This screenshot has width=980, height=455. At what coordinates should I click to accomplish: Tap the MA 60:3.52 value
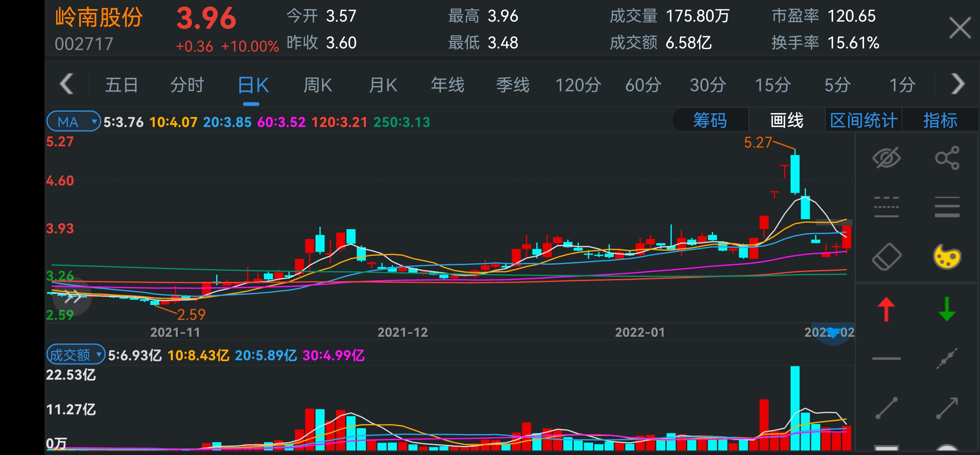tap(281, 122)
